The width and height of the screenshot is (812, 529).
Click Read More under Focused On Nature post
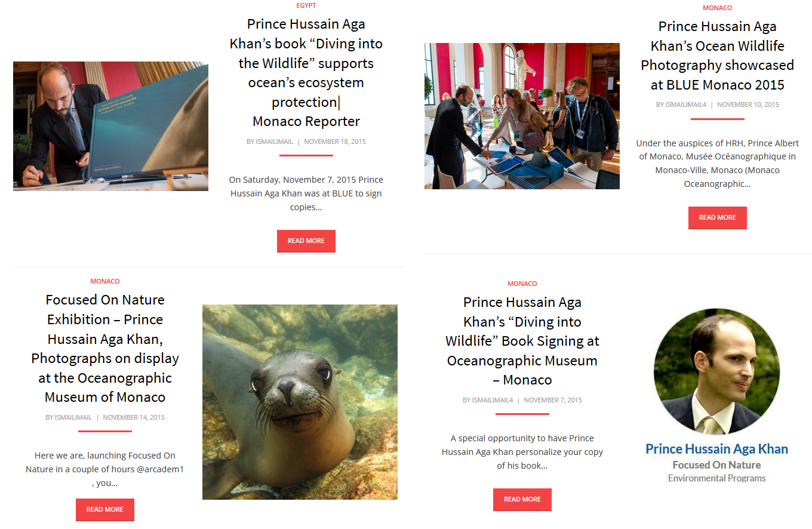104,509
